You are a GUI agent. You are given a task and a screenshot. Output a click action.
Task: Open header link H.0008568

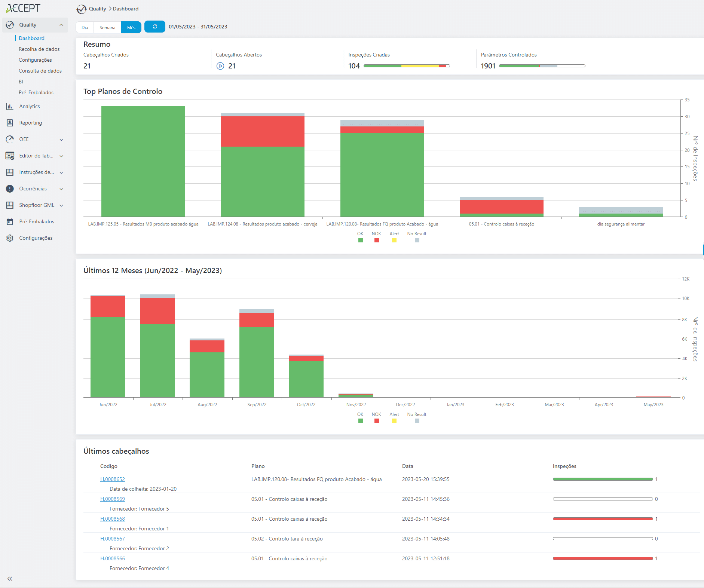(113, 519)
